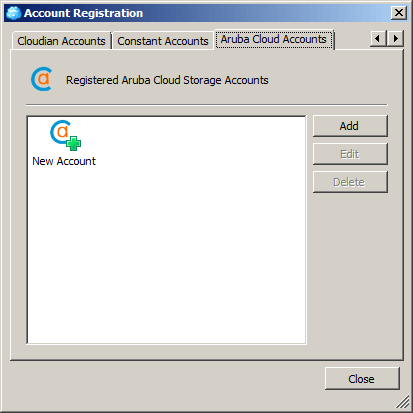The height and width of the screenshot is (413, 413).
Task: Click the Add button
Action: point(350,126)
